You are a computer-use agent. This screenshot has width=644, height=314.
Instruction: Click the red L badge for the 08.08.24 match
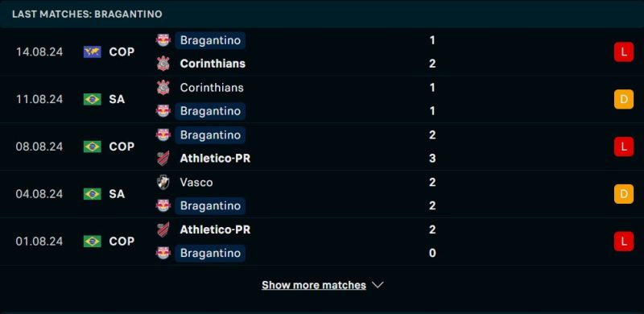pyautogui.click(x=623, y=147)
